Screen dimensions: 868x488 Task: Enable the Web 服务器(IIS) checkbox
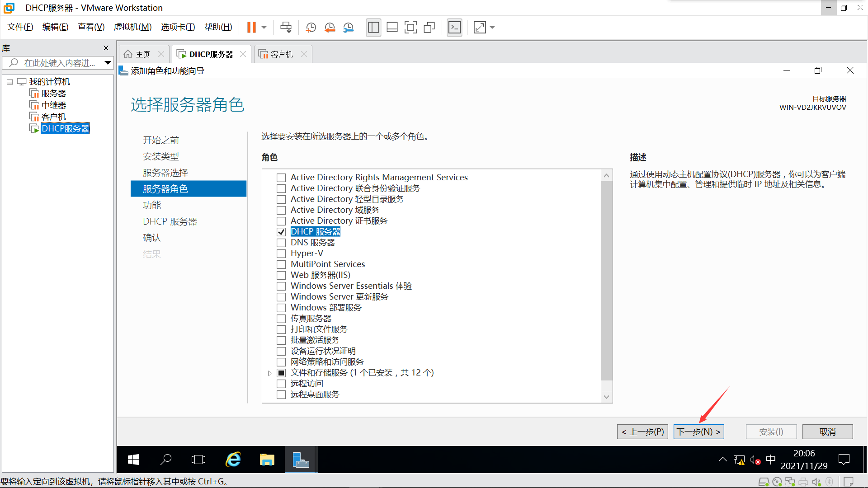(x=281, y=275)
